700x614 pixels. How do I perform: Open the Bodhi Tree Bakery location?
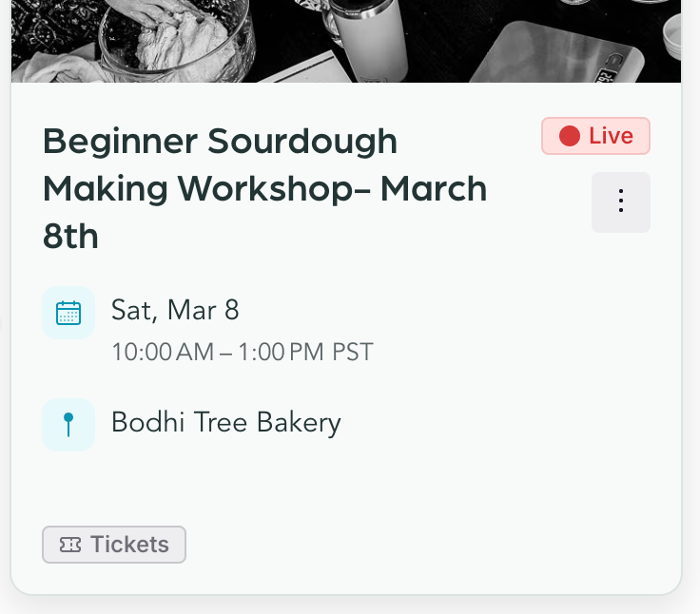click(225, 422)
